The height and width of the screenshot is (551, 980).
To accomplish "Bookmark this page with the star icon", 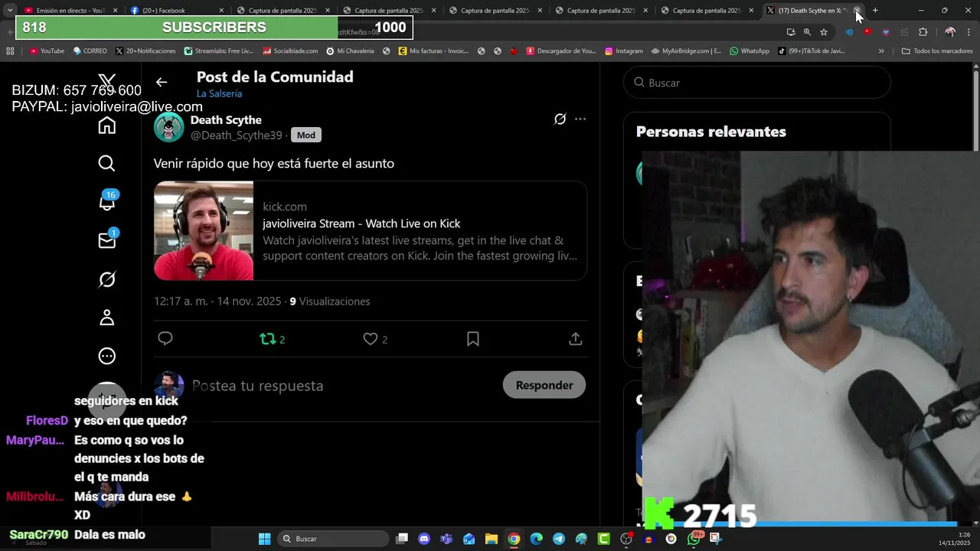I will click(x=824, y=32).
